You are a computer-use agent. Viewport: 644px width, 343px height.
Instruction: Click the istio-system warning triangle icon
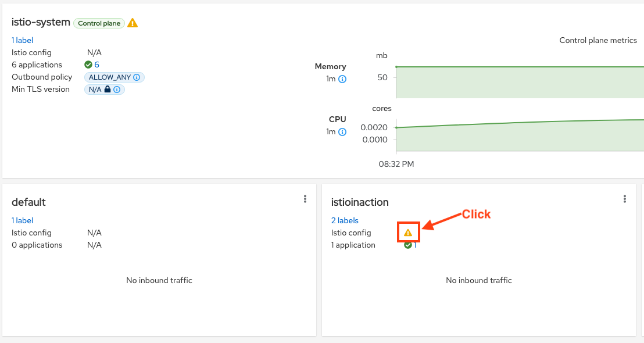tap(133, 23)
